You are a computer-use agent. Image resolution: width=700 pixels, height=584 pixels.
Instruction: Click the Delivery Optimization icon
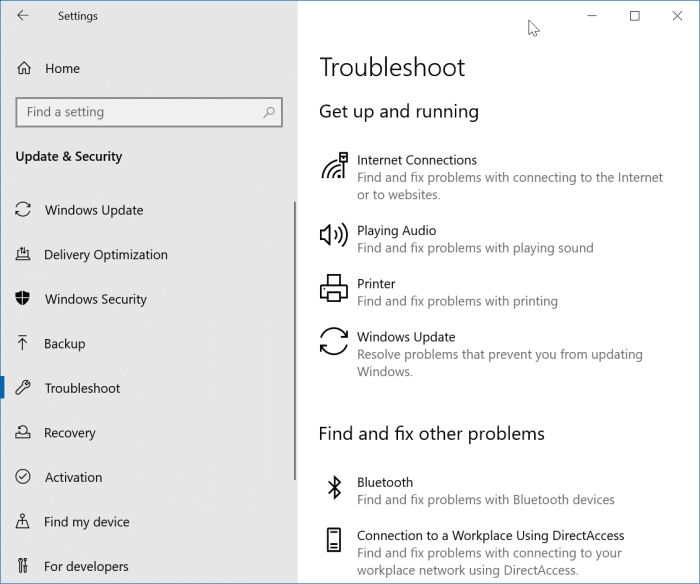23,254
